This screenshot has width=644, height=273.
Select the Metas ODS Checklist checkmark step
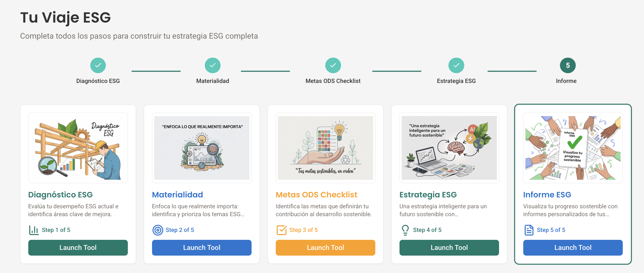tap(333, 66)
